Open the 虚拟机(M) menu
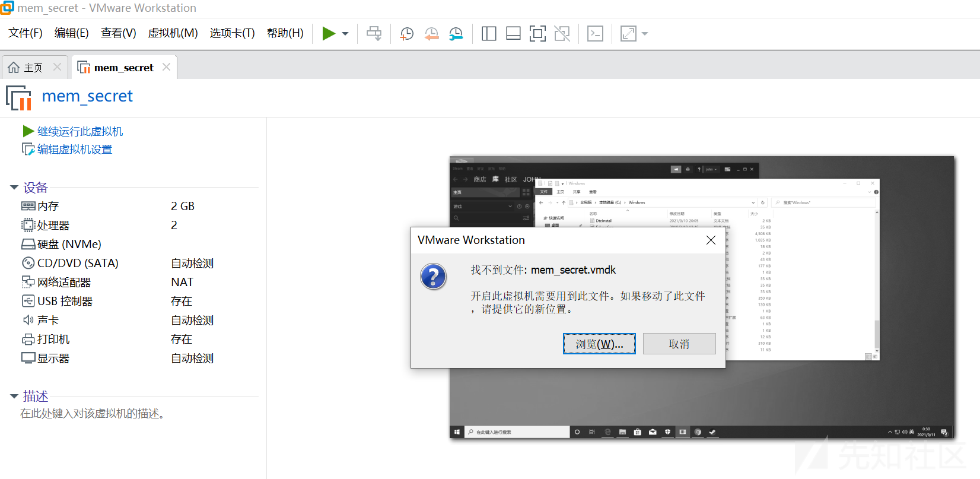The height and width of the screenshot is (479, 980). tap(173, 33)
